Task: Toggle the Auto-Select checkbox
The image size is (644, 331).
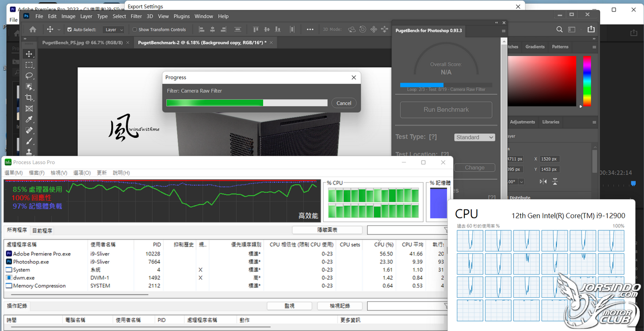Action: 69,30
